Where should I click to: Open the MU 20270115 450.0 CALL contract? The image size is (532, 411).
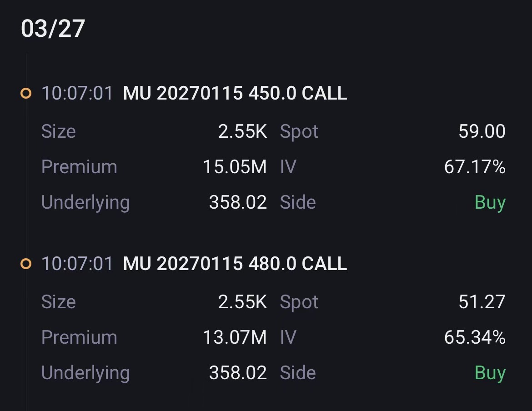235,93
